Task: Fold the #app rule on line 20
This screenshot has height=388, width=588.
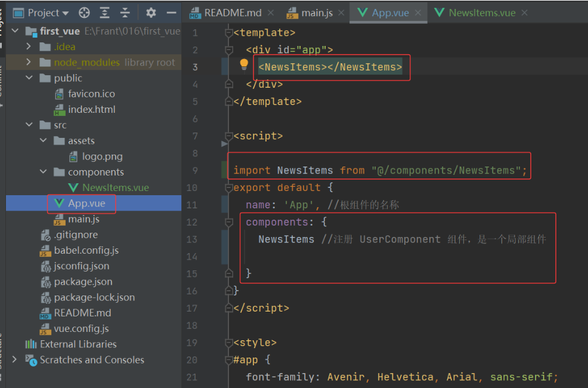Action: 229,360
